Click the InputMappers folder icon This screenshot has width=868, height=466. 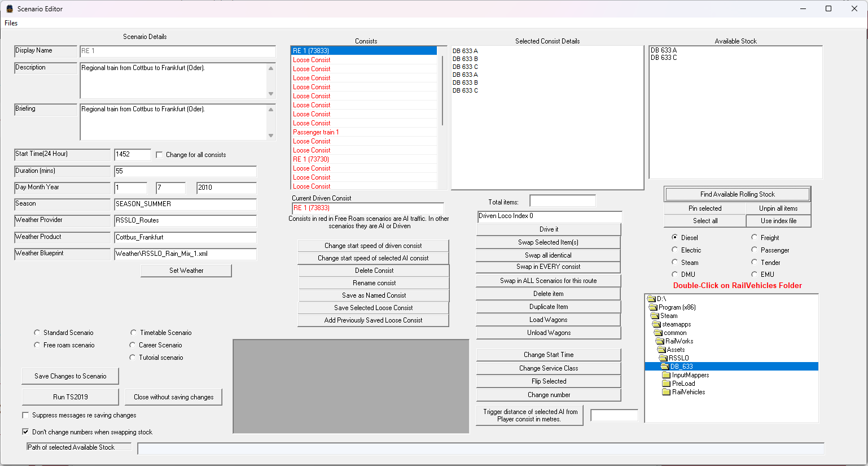pyautogui.click(x=666, y=375)
